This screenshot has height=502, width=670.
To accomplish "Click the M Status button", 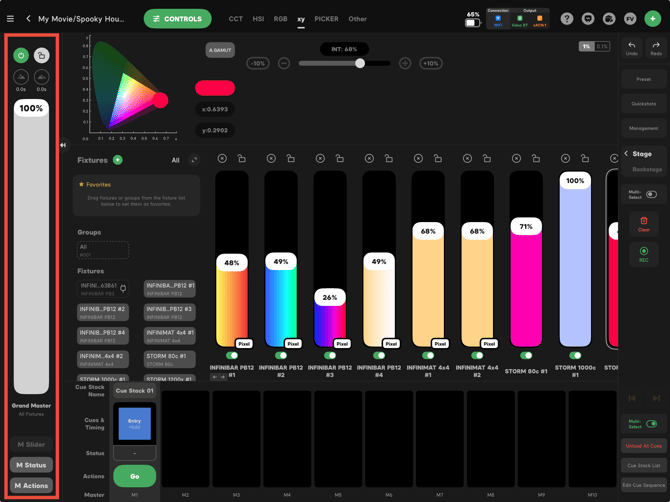I will pos(31,465).
